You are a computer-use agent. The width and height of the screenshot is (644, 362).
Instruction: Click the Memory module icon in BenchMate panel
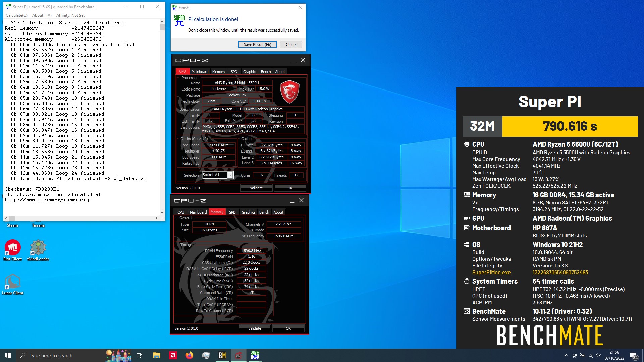(x=467, y=195)
